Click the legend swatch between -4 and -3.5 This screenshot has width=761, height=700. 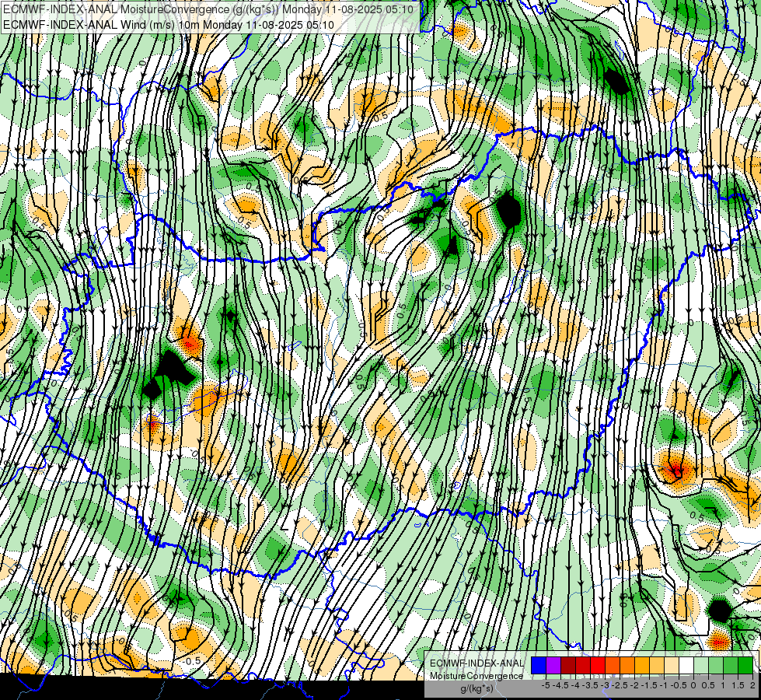tap(583, 665)
